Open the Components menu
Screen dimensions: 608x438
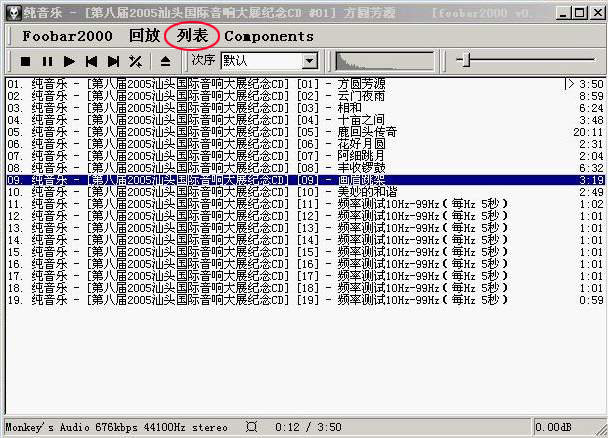(269, 36)
